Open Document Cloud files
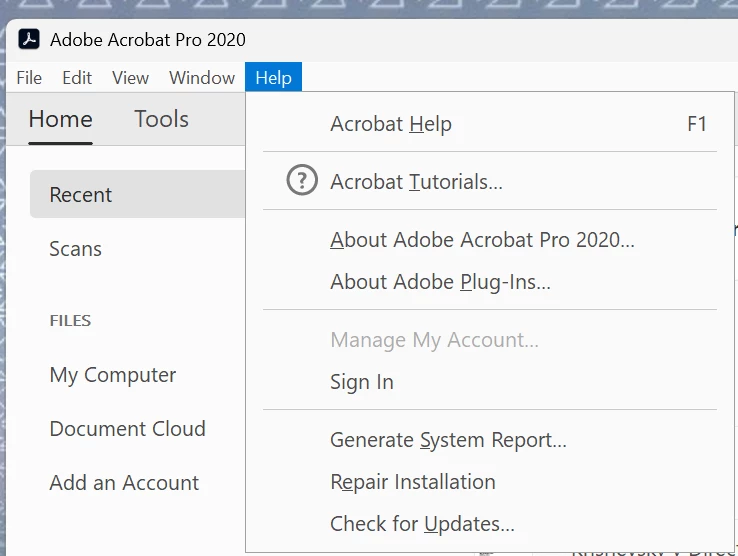Image resolution: width=738 pixels, height=556 pixels. click(x=128, y=429)
